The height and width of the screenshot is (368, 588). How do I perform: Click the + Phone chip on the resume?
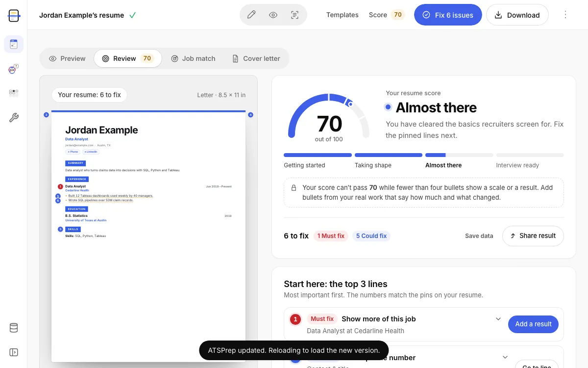[73, 152]
